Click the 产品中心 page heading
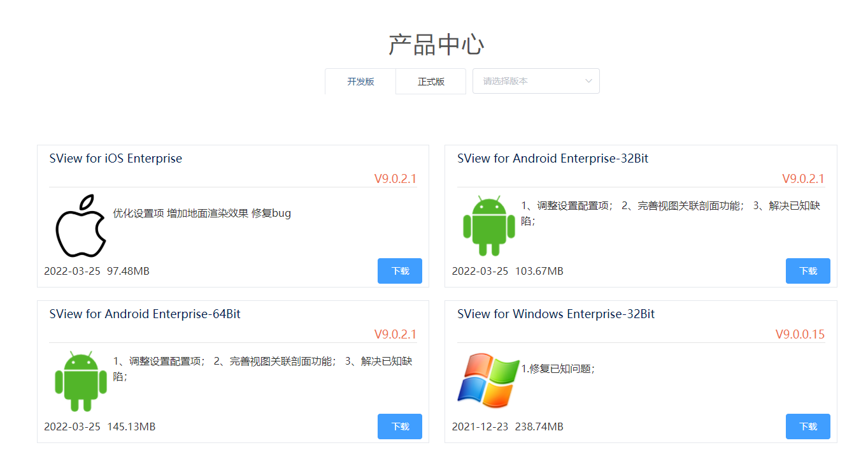 tap(436, 45)
